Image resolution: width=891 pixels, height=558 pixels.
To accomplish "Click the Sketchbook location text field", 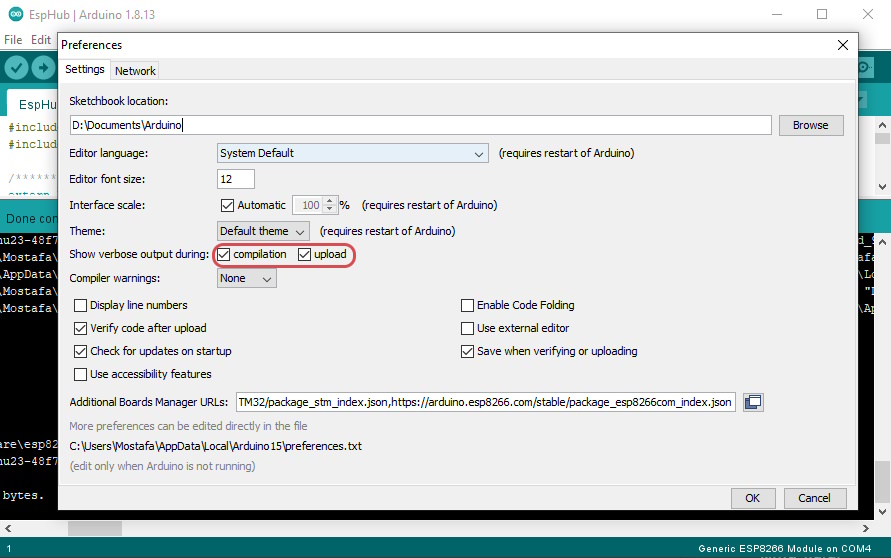I will coord(420,125).
